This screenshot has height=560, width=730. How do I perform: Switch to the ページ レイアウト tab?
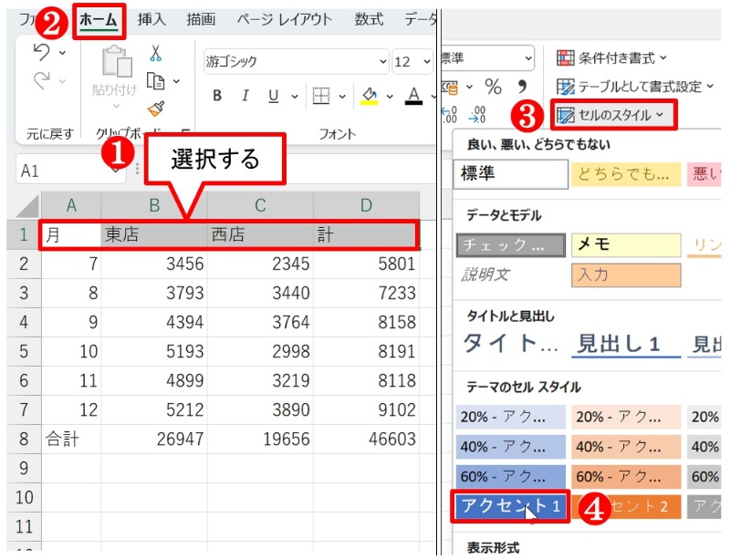click(x=285, y=19)
